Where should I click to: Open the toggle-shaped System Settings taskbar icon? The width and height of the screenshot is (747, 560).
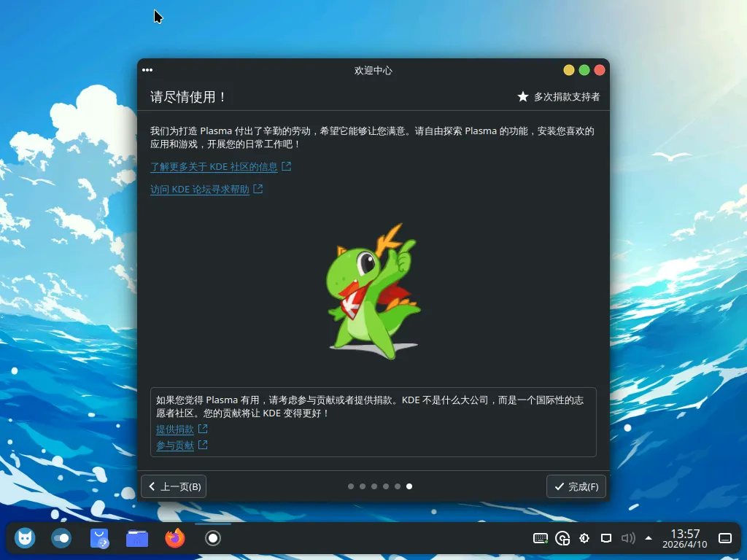click(x=61, y=538)
